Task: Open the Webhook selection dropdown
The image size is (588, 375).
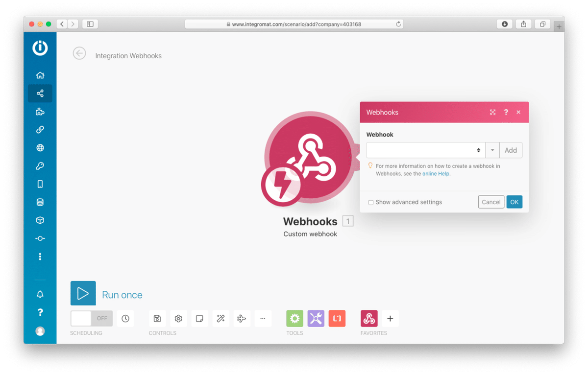Action: tap(425, 150)
